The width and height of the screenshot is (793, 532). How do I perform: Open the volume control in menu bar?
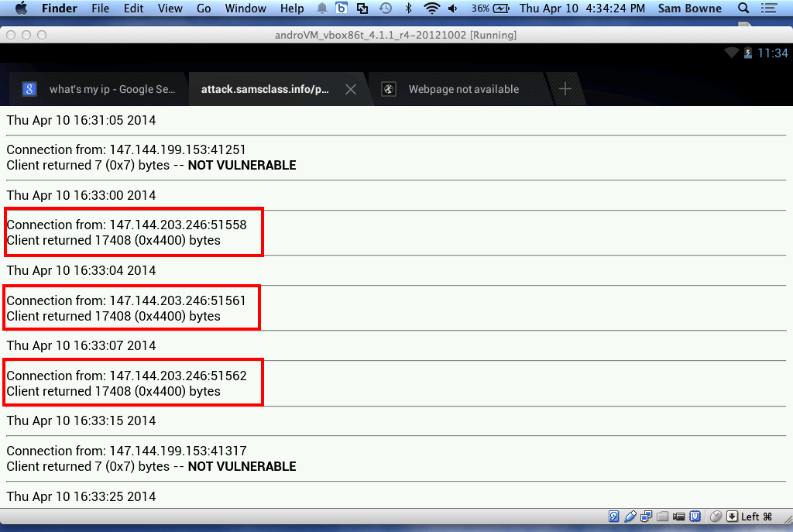[x=452, y=8]
